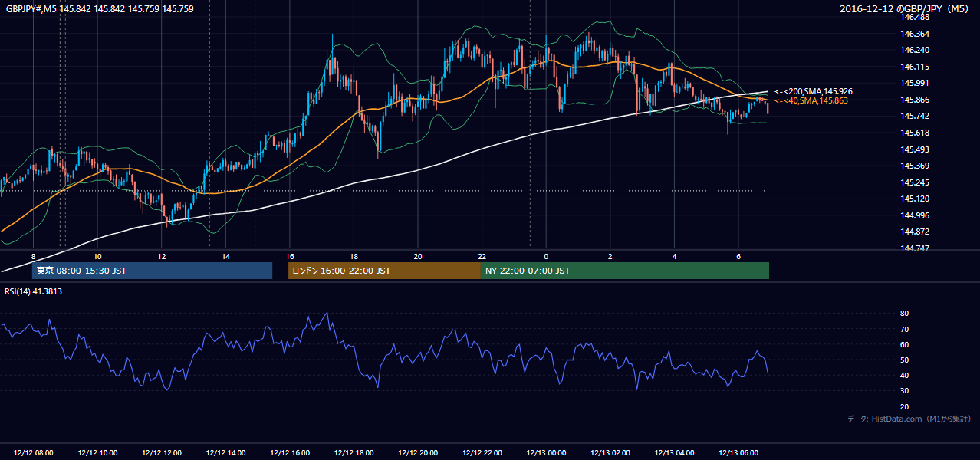
Task: Select the 40 SMA 145.863 label
Action: pyautogui.click(x=811, y=100)
